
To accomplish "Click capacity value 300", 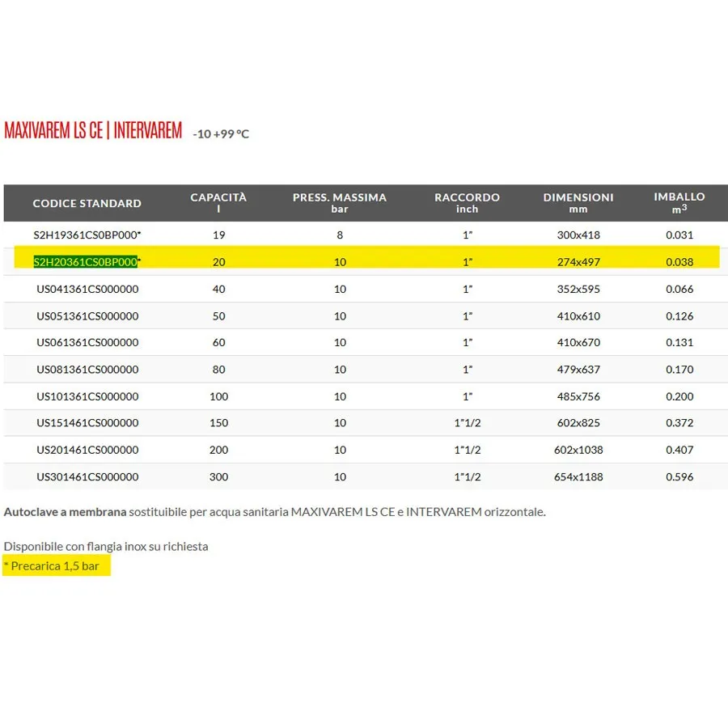I will click(x=218, y=476).
